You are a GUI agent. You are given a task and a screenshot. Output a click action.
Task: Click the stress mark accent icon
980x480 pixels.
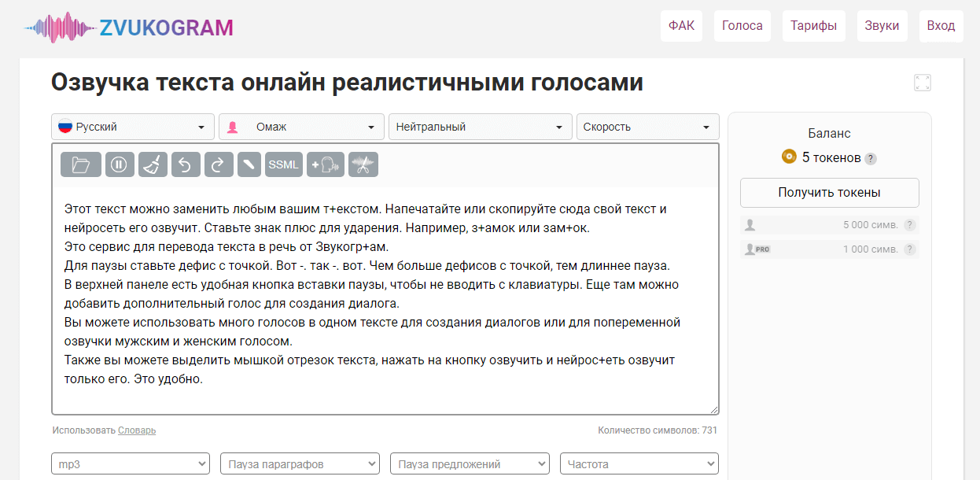(x=250, y=164)
